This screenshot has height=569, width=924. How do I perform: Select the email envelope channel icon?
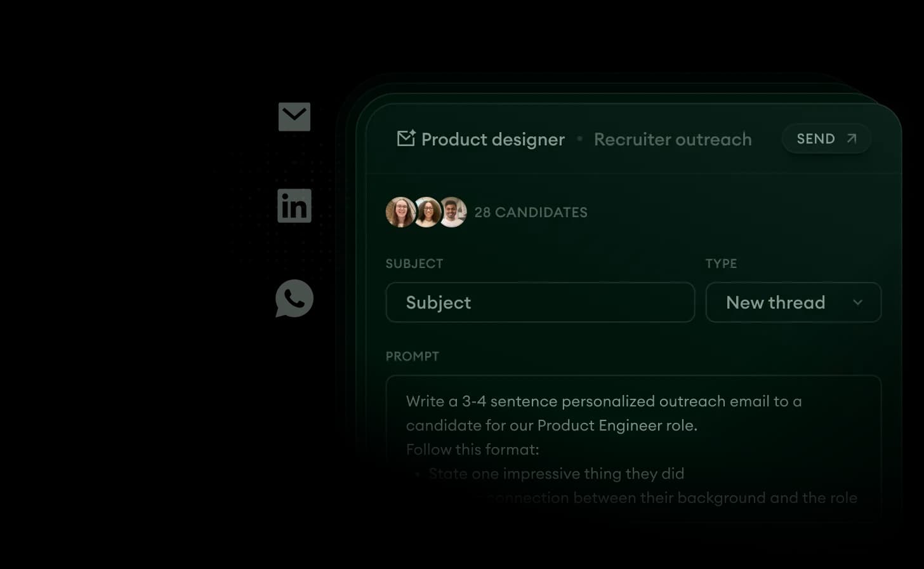(294, 117)
